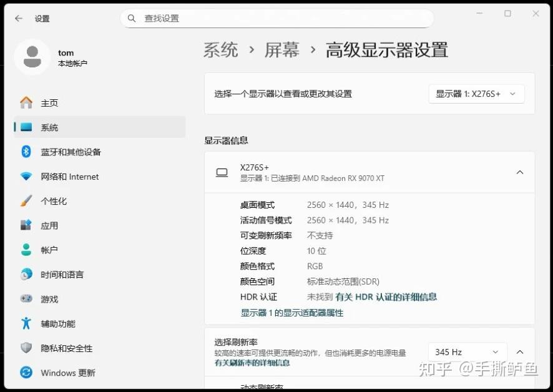Open 有关 HDR 认证的详细信息 link
Viewport: 553px width, 392px height.
pyautogui.click(x=386, y=296)
